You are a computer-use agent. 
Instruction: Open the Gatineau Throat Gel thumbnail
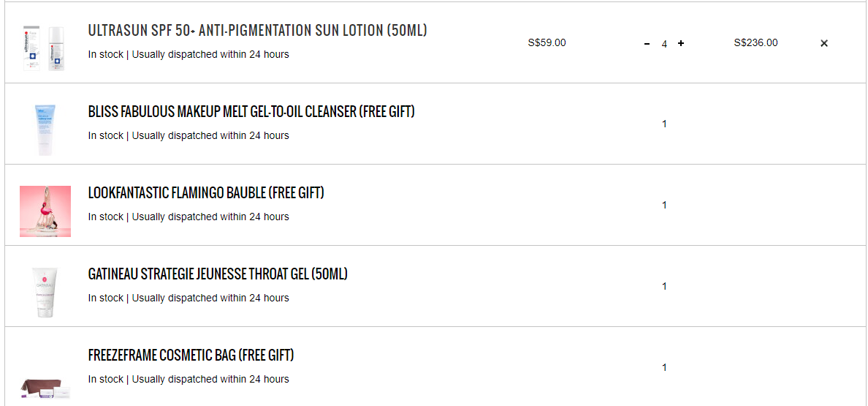pos(45,292)
